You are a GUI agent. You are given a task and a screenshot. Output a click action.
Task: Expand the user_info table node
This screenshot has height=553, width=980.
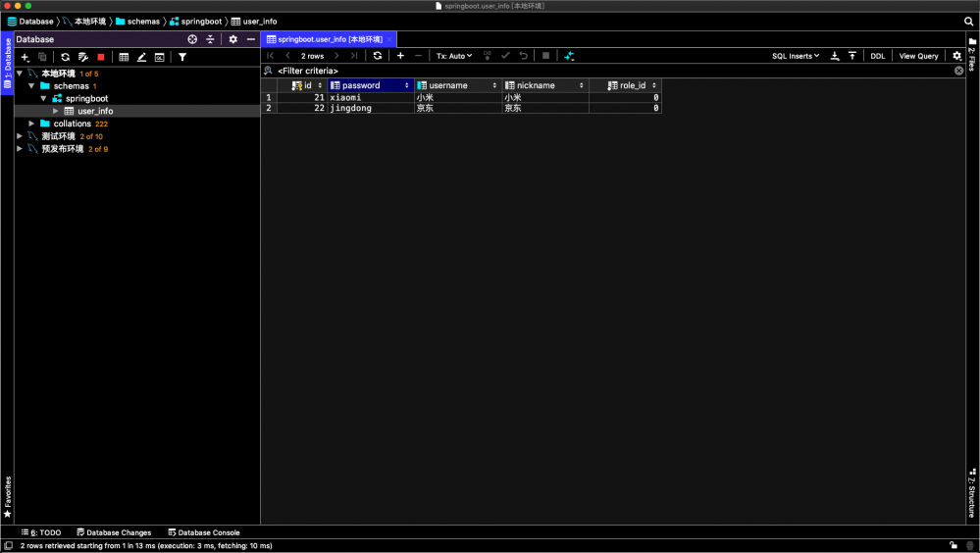[56, 111]
